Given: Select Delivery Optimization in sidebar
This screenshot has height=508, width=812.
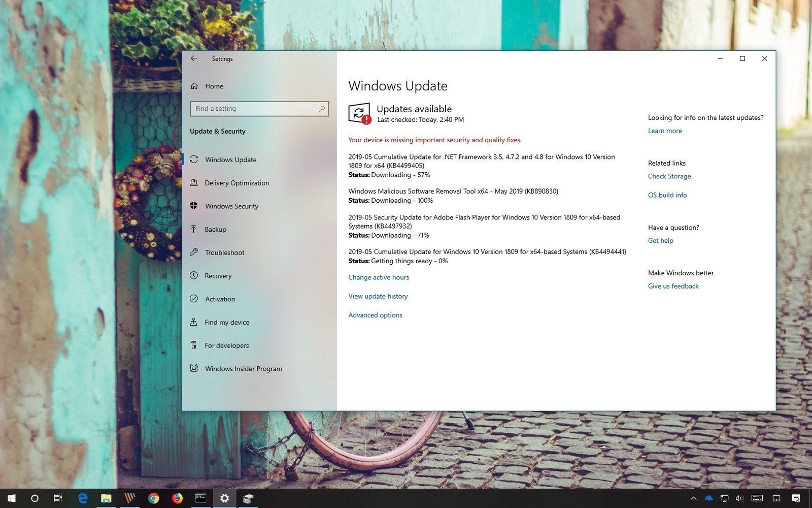Looking at the screenshot, I should [x=236, y=183].
